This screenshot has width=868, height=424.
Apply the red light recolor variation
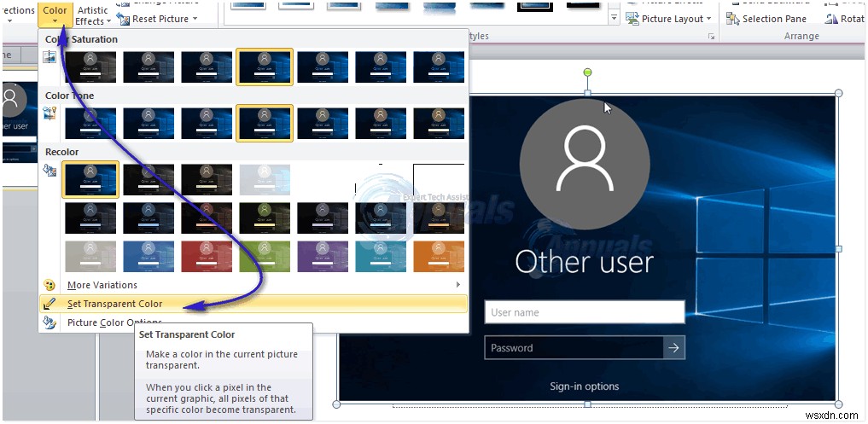207,256
